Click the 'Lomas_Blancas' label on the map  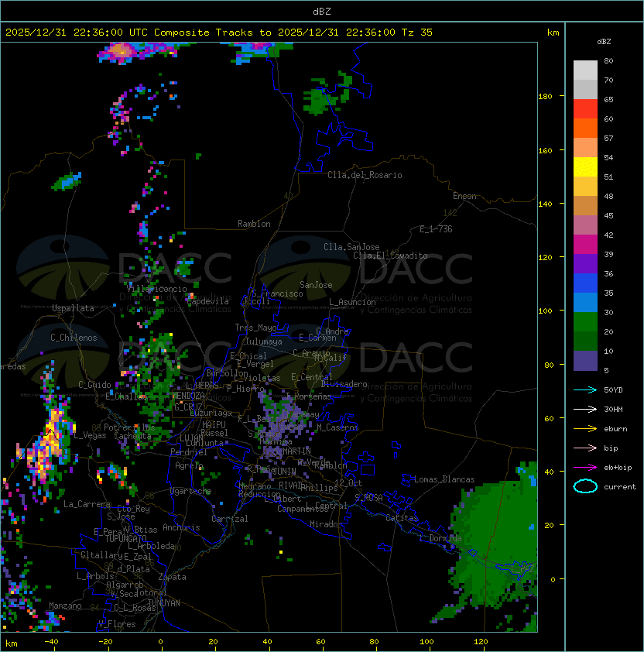(x=444, y=479)
